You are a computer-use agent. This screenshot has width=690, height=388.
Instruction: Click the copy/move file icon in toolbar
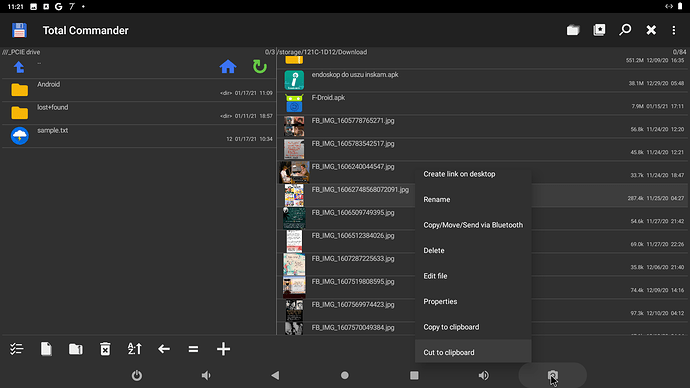click(x=46, y=349)
